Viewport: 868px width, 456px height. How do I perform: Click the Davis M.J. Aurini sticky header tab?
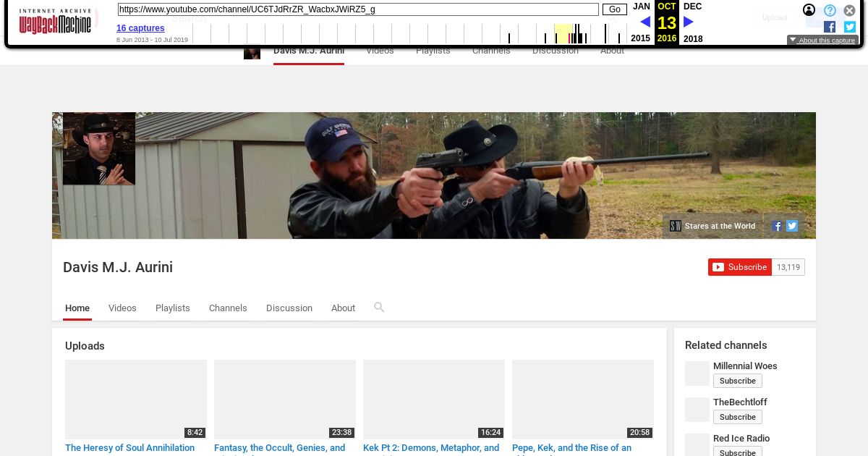click(309, 51)
